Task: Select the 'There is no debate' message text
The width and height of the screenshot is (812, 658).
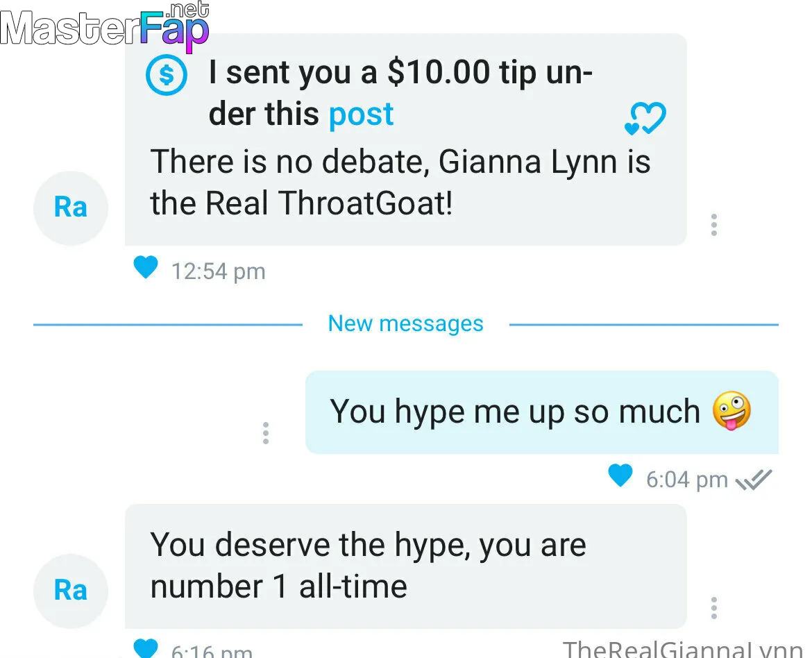Action: (400, 182)
